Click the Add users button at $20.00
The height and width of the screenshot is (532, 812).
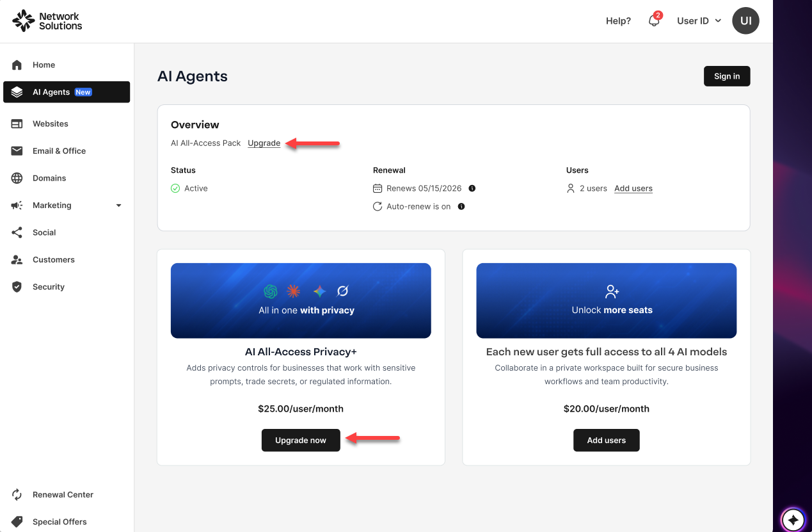pyautogui.click(x=607, y=440)
